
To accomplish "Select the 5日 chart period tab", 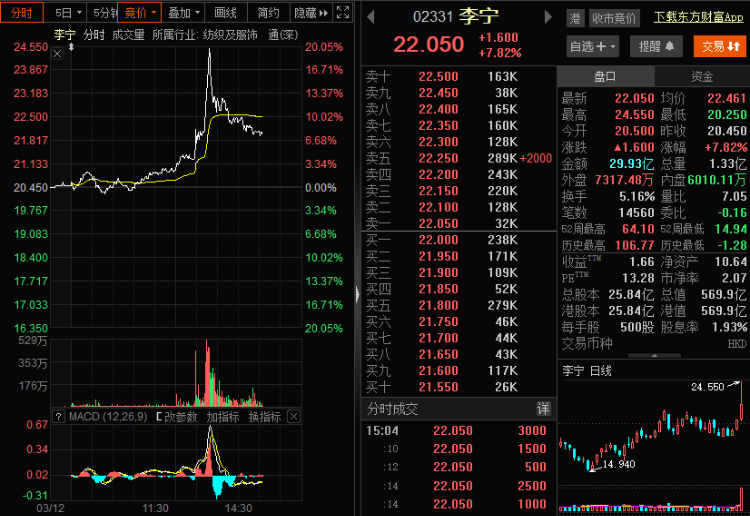I will (68, 13).
